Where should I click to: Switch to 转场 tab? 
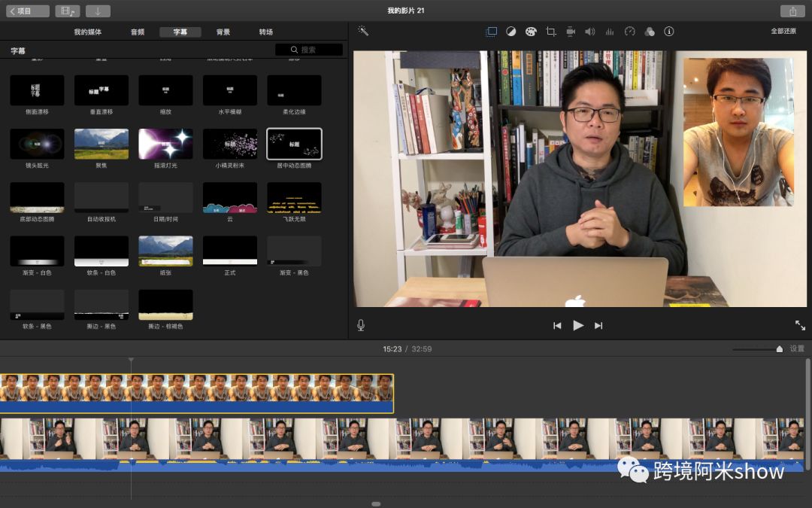click(x=266, y=32)
